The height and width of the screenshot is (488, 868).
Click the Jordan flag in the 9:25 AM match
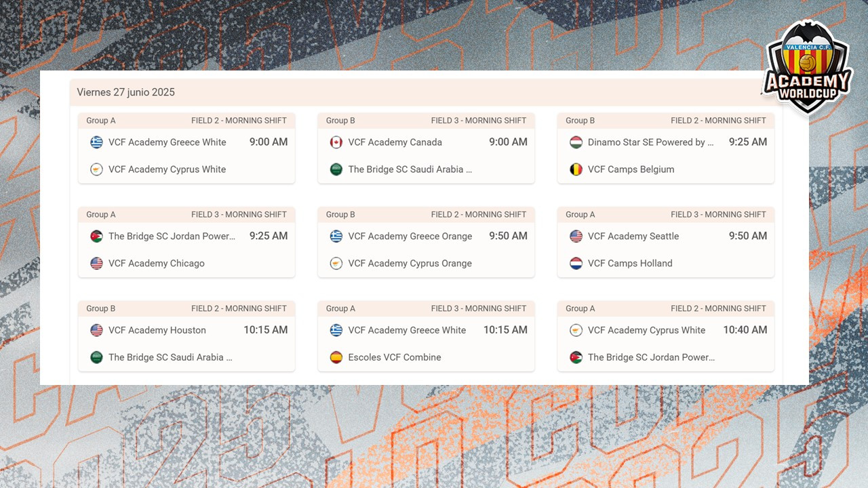click(96, 237)
